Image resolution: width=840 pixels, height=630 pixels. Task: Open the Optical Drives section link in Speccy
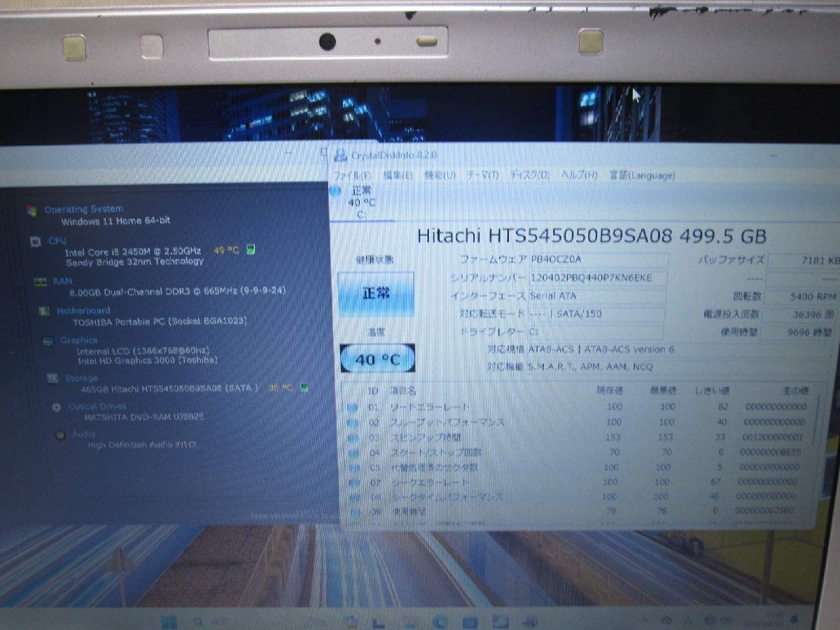pyautogui.click(x=97, y=406)
